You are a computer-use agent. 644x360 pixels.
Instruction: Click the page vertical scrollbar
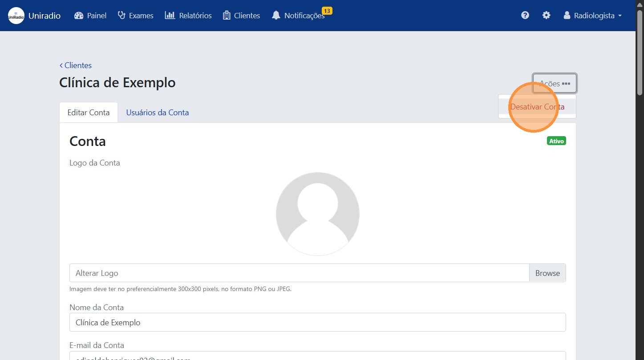point(640,178)
